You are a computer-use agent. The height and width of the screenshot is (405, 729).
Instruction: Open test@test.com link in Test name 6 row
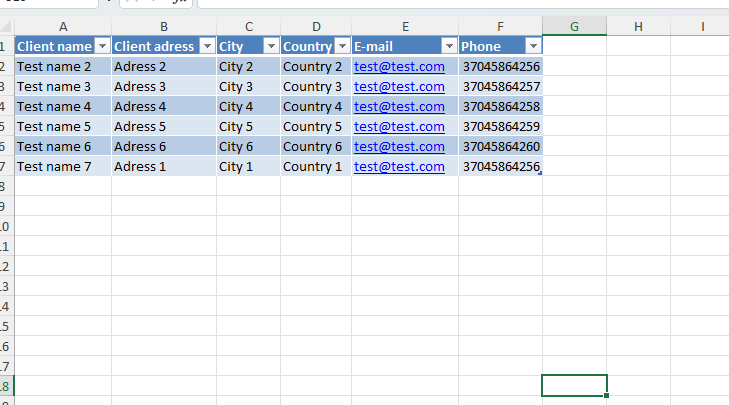(399, 146)
